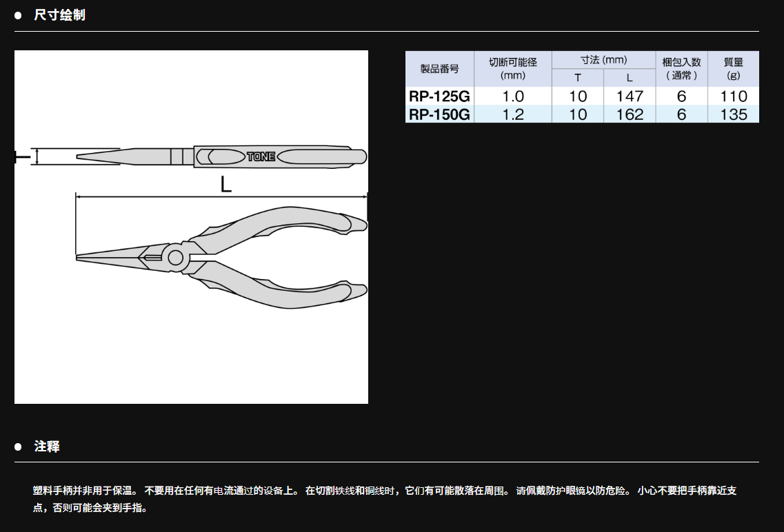Click the 梱包入数 column header

[x=681, y=68]
